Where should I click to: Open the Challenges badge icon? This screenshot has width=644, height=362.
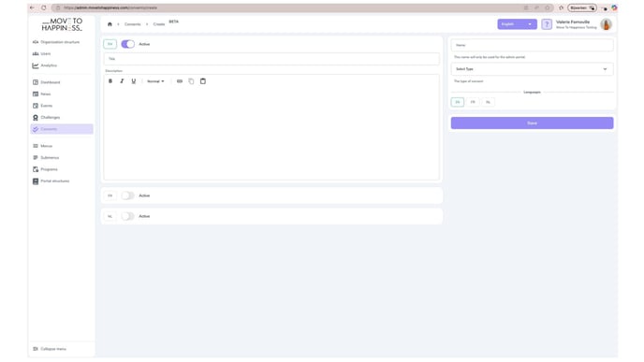point(36,117)
